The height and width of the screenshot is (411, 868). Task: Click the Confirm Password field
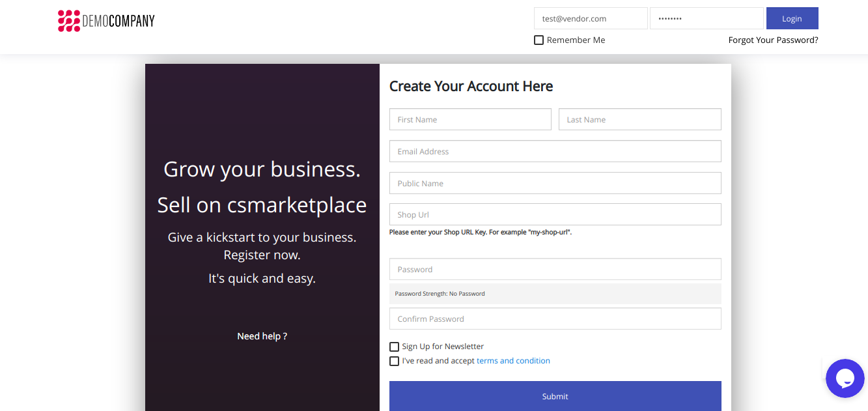(x=555, y=319)
